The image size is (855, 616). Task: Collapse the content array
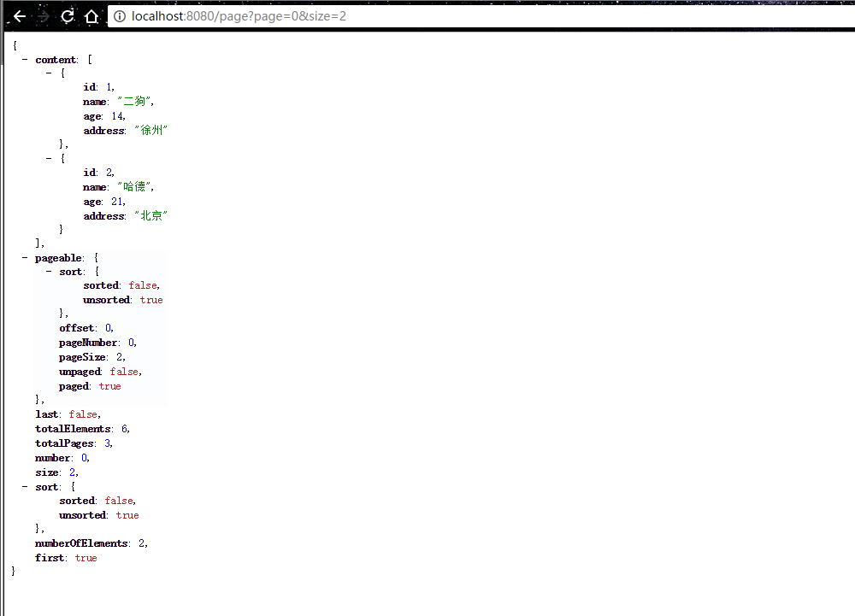pyautogui.click(x=25, y=59)
